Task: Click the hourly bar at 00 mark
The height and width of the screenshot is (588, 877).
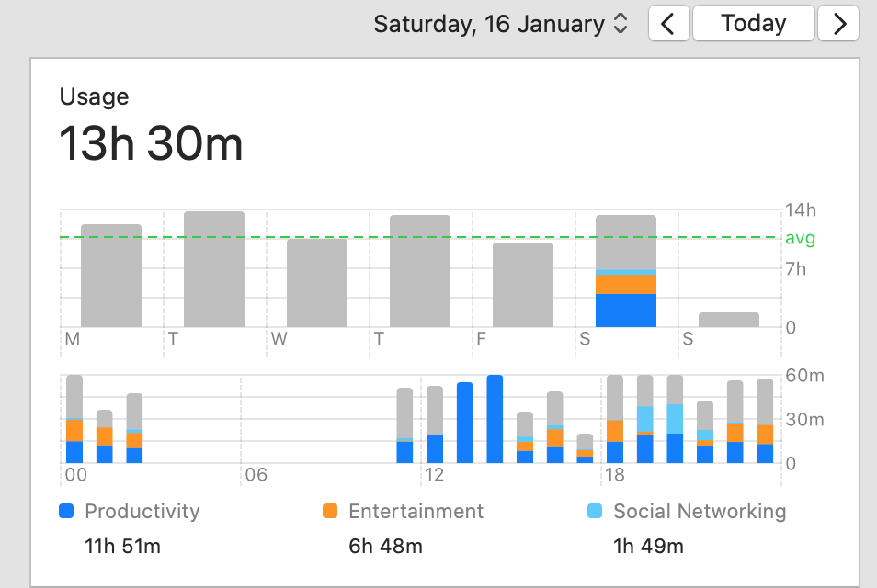Action: coord(74,419)
